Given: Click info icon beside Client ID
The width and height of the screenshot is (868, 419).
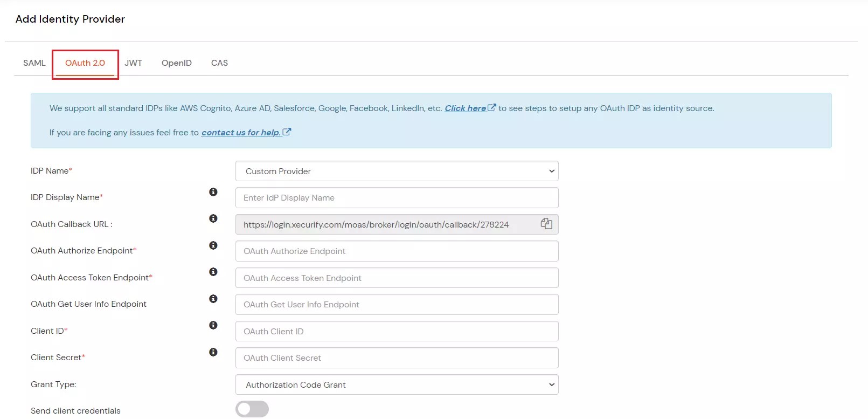Looking at the screenshot, I should click(213, 325).
